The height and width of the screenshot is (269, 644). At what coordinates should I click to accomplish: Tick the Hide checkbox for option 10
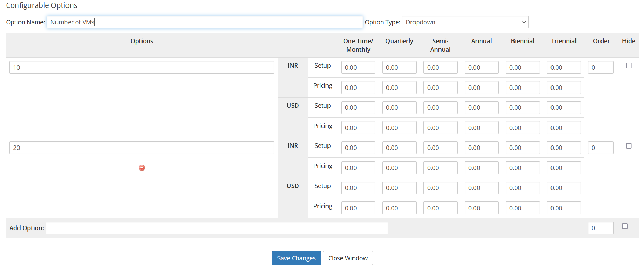pos(629,66)
